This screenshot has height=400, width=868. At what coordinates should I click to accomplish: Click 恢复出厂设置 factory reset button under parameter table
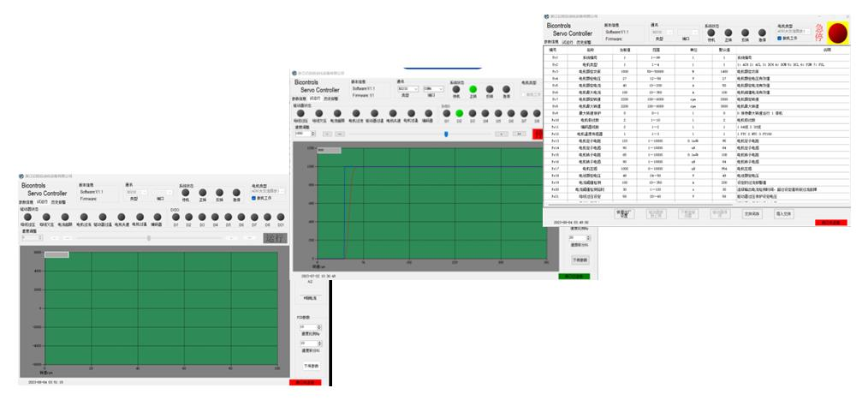pyautogui.click(x=624, y=214)
